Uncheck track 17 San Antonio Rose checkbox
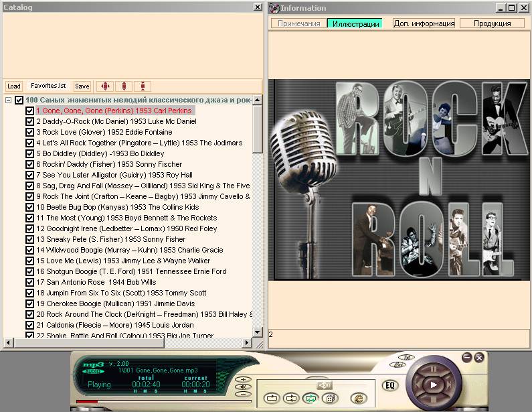This screenshot has height=412, width=532. (29, 282)
